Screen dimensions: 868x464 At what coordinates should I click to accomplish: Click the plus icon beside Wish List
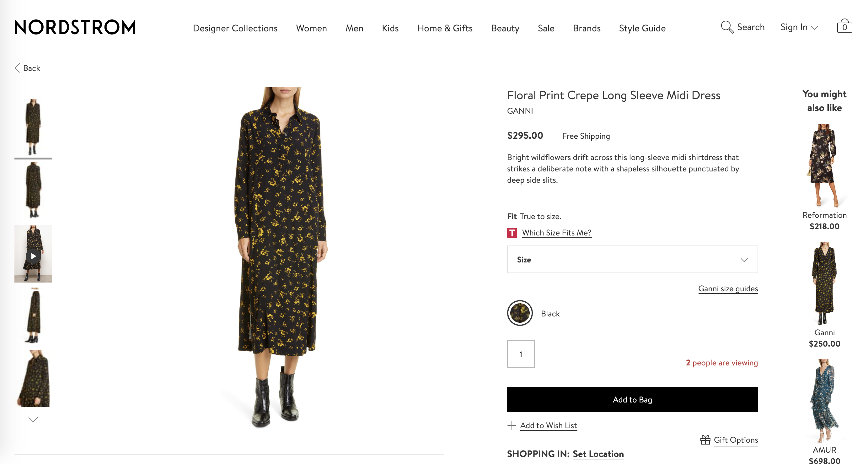point(512,425)
